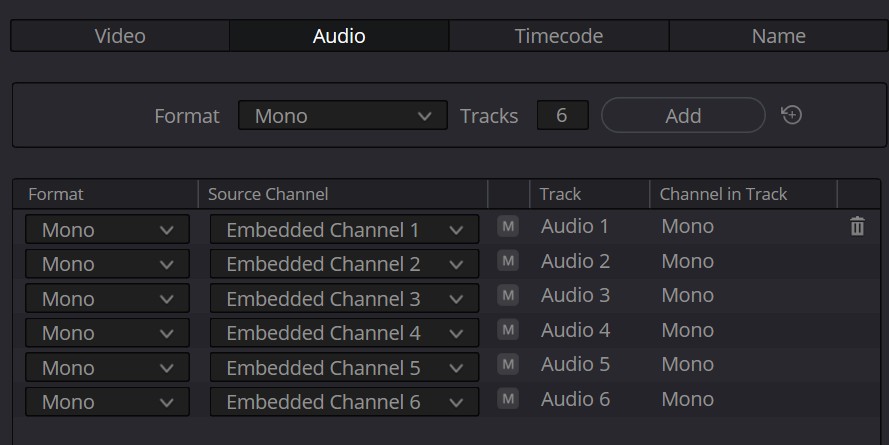Open Embedded Channel 1 source dropdown
Screen dimensions: 889x445
(x=344, y=230)
